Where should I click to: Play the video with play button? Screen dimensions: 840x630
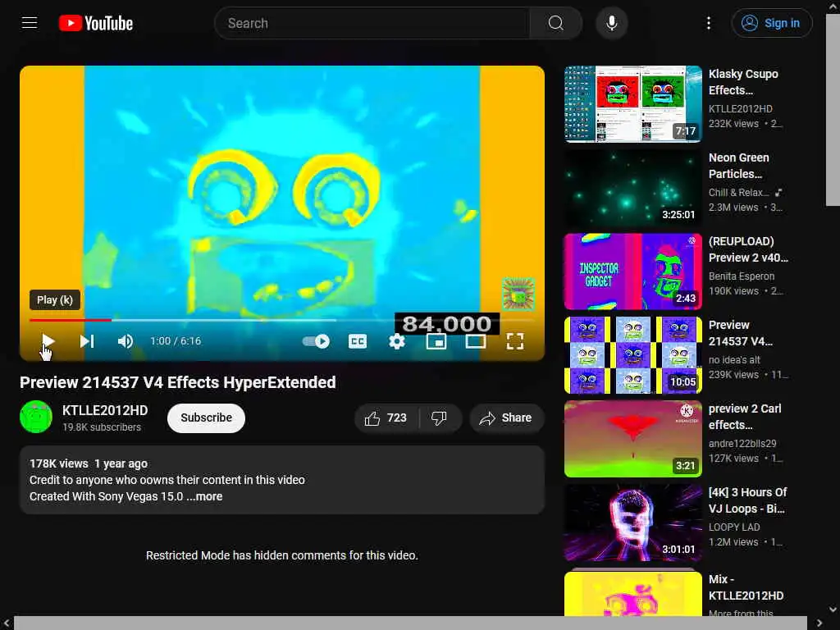point(48,340)
